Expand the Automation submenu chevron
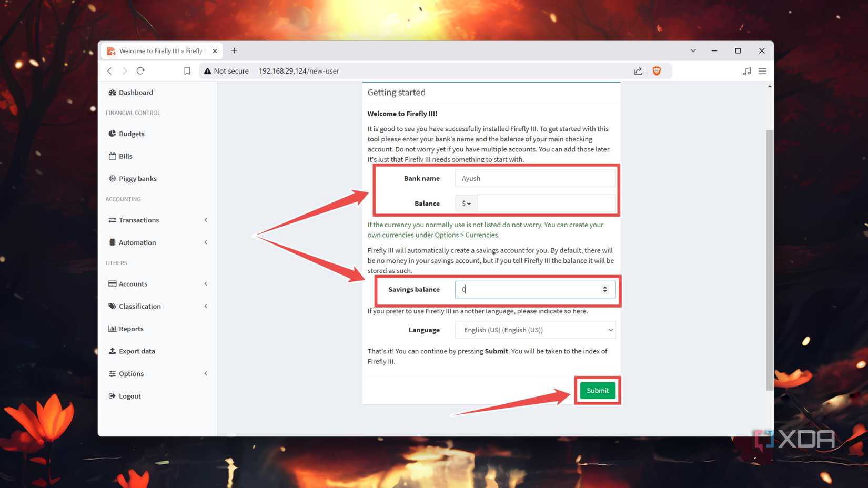868x488 pixels. point(206,242)
